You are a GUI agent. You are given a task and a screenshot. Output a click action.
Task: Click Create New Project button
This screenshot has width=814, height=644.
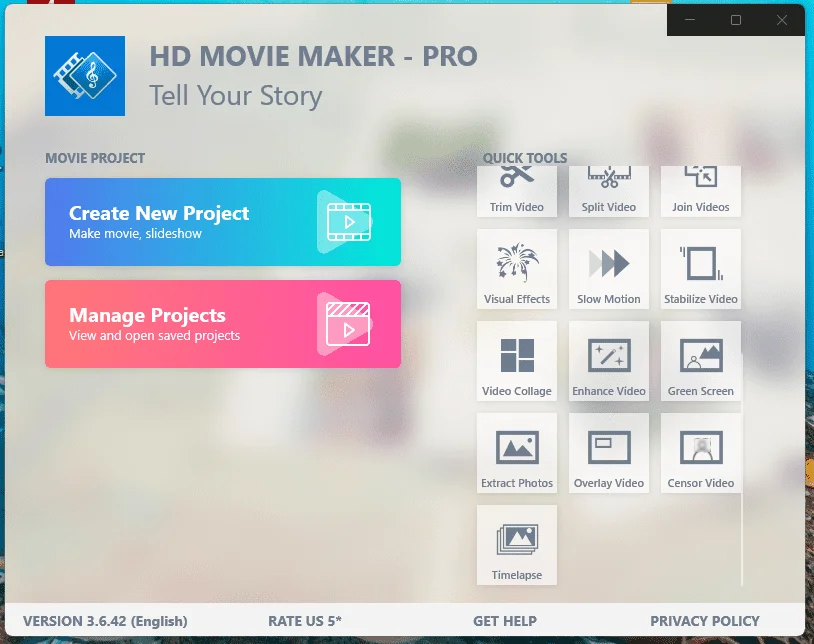[x=223, y=222]
